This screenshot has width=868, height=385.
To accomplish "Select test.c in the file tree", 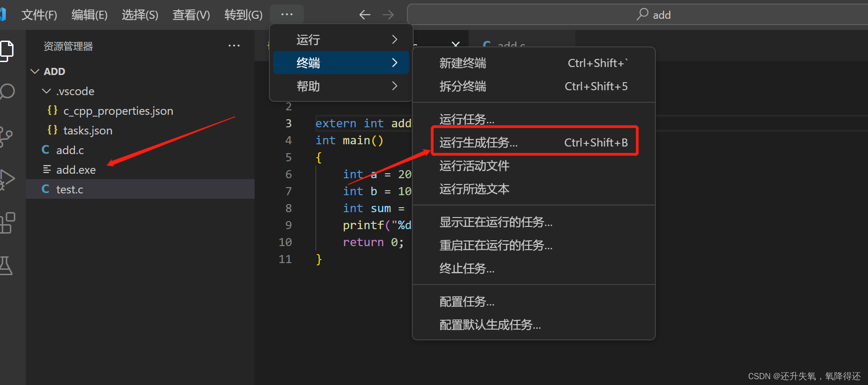I will click(140, 189).
